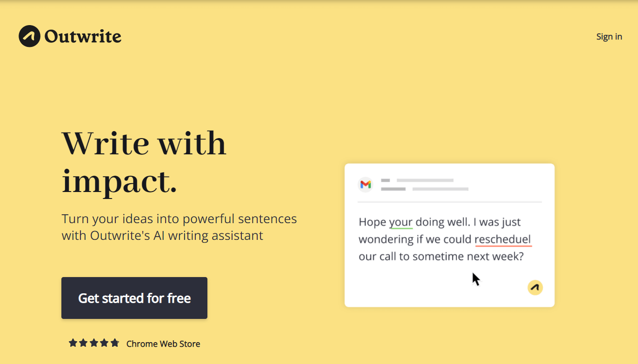This screenshot has width=638, height=364.
Task: Select the red-underlined word "rescheduel"
Action: 503,239
